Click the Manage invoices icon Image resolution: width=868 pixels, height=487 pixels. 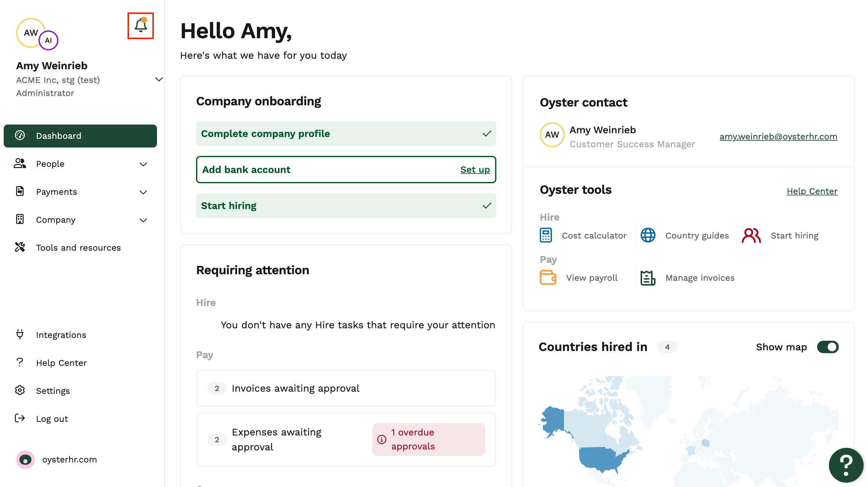pyautogui.click(x=648, y=278)
